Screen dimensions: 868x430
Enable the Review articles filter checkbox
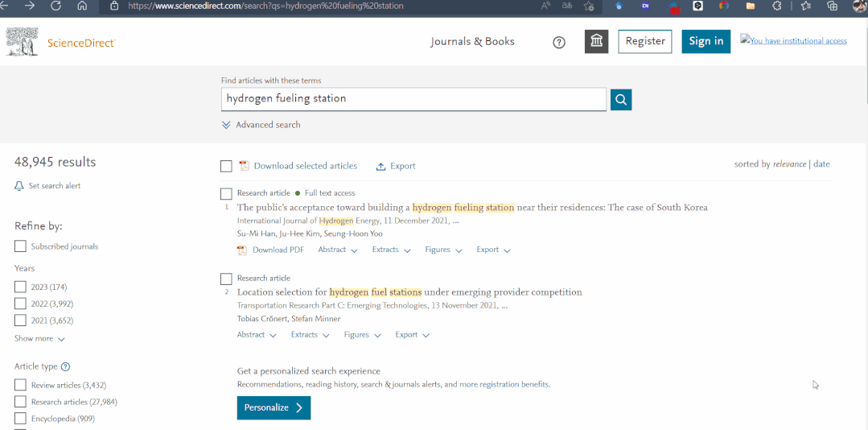click(x=20, y=385)
